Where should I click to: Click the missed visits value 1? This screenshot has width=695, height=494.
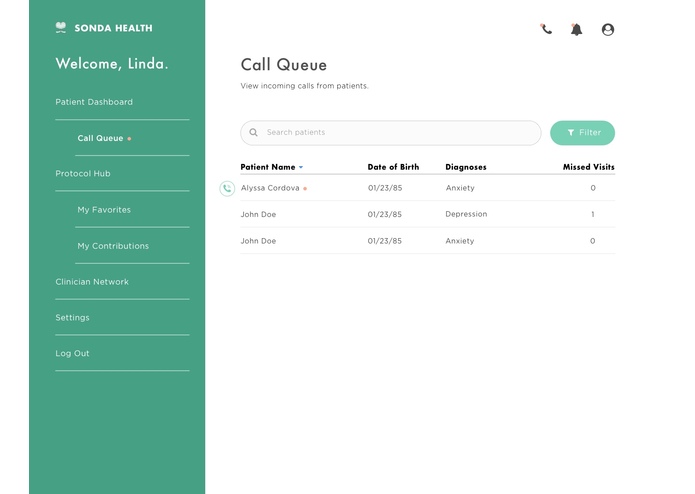pyautogui.click(x=593, y=214)
